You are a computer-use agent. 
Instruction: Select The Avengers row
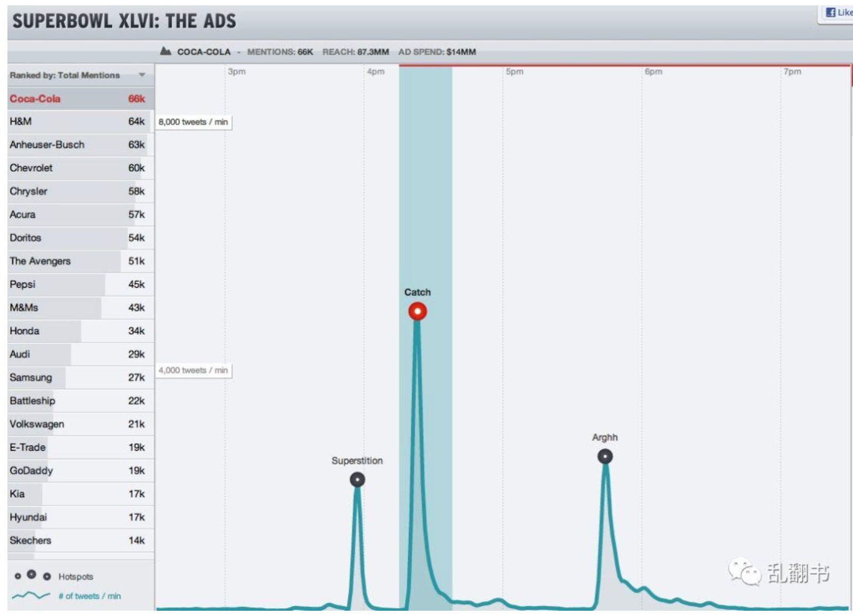click(x=81, y=261)
